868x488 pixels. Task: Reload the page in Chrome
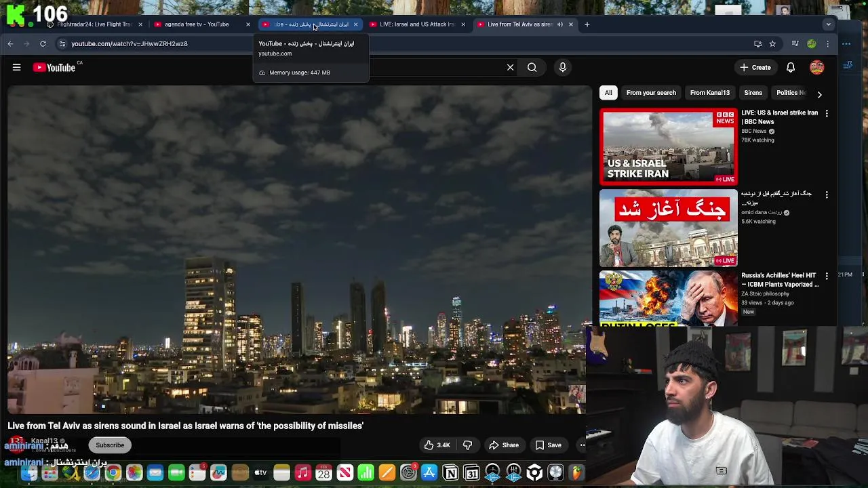43,43
